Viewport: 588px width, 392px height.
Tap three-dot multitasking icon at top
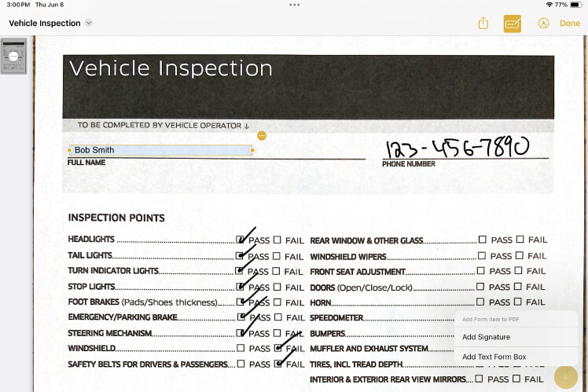pyautogui.click(x=294, y=5)
